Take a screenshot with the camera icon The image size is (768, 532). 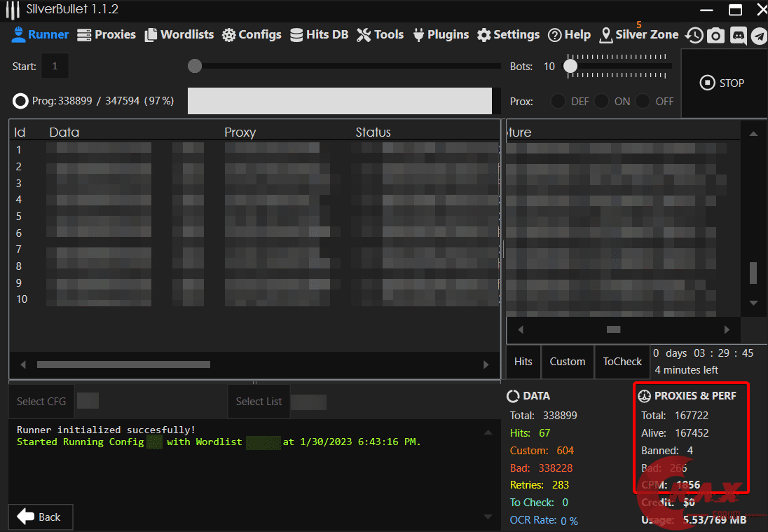click(x=715, y=36)
